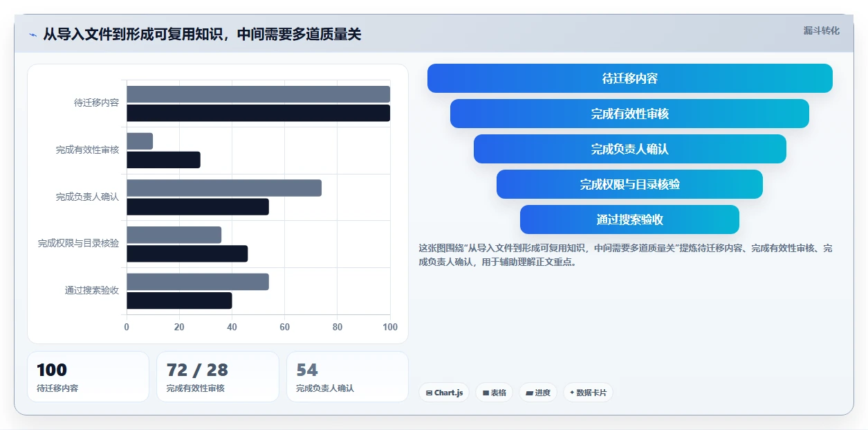Click the x-axis tick value 60

click(285, 327)
